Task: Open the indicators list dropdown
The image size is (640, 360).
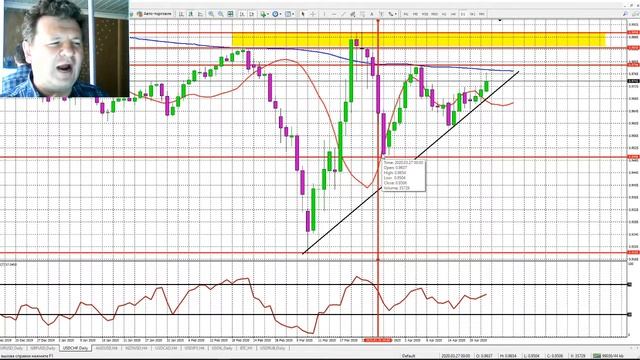Action: [x=264, y=14]
